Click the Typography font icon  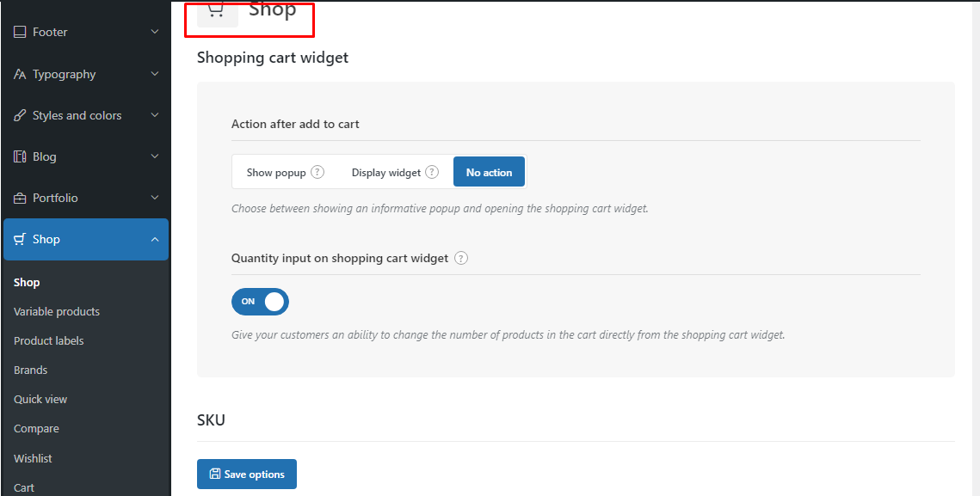[x=20, y=74]
